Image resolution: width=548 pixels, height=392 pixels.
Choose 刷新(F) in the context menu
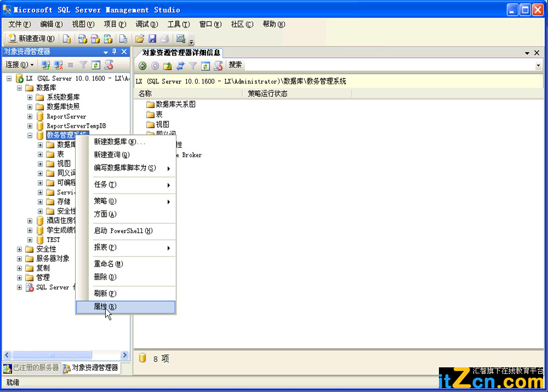(126, 293)
